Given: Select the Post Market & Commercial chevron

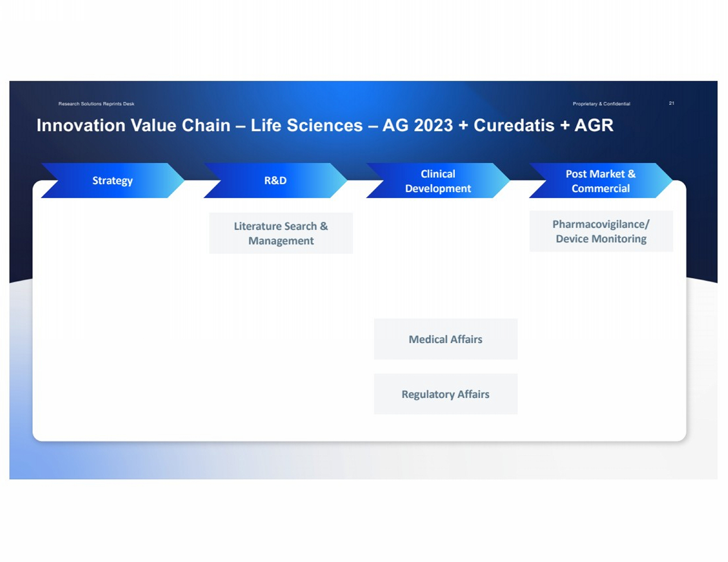Looking at the screenshot, I should pos(600,181).
